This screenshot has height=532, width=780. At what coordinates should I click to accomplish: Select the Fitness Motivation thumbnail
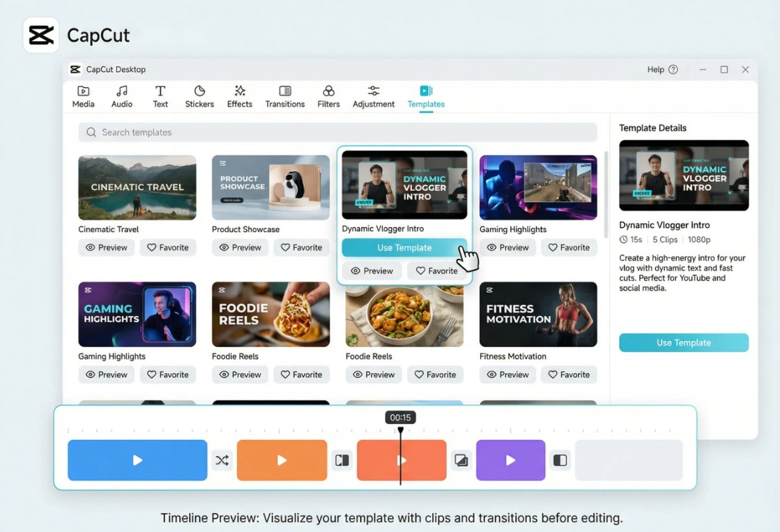pos(538,314)
